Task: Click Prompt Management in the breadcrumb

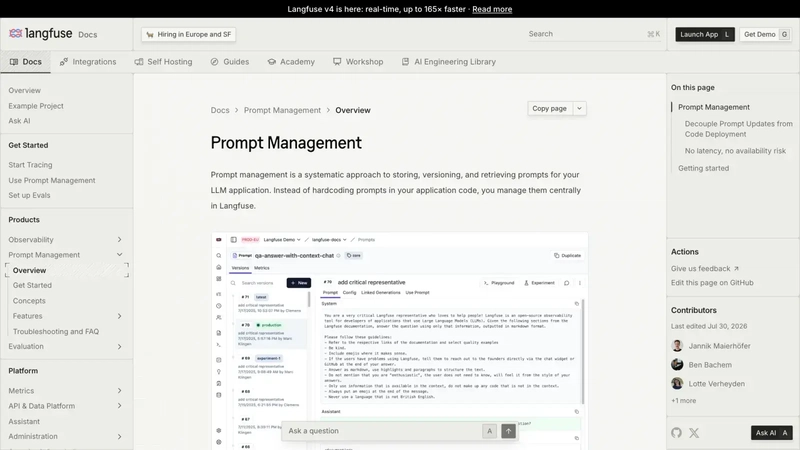Action: pos(282,110)
